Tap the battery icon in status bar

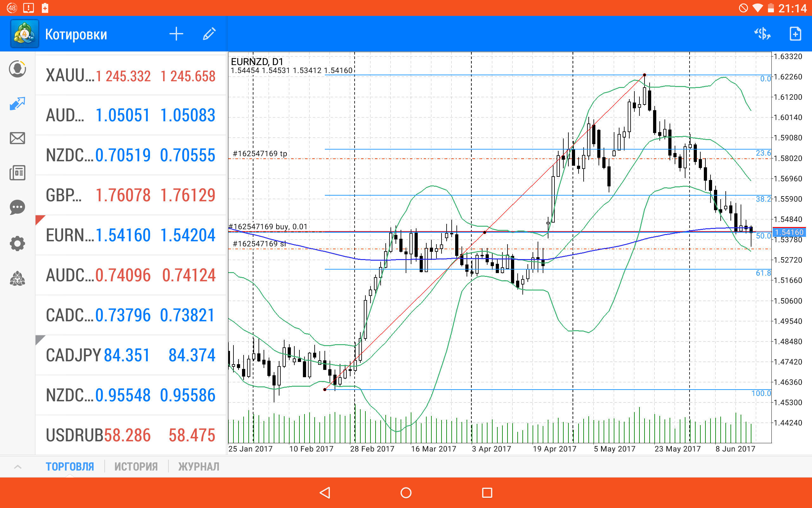coord(771,8)
